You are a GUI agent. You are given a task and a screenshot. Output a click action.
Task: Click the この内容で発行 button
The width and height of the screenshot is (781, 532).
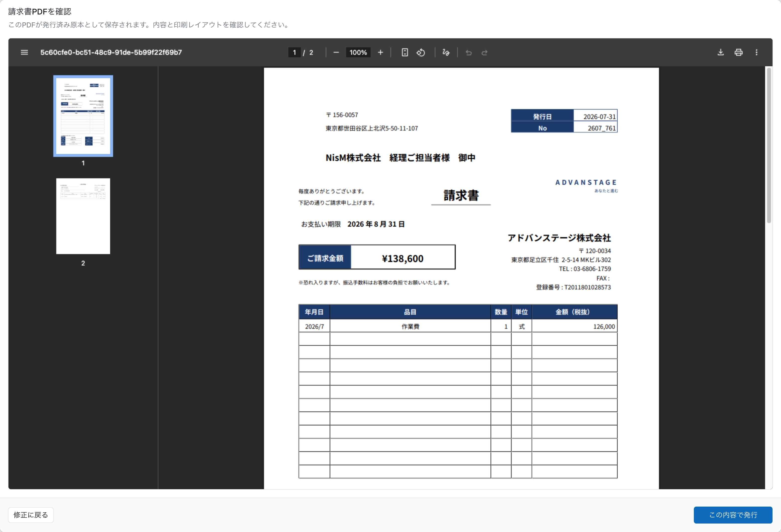click(733, 515)
